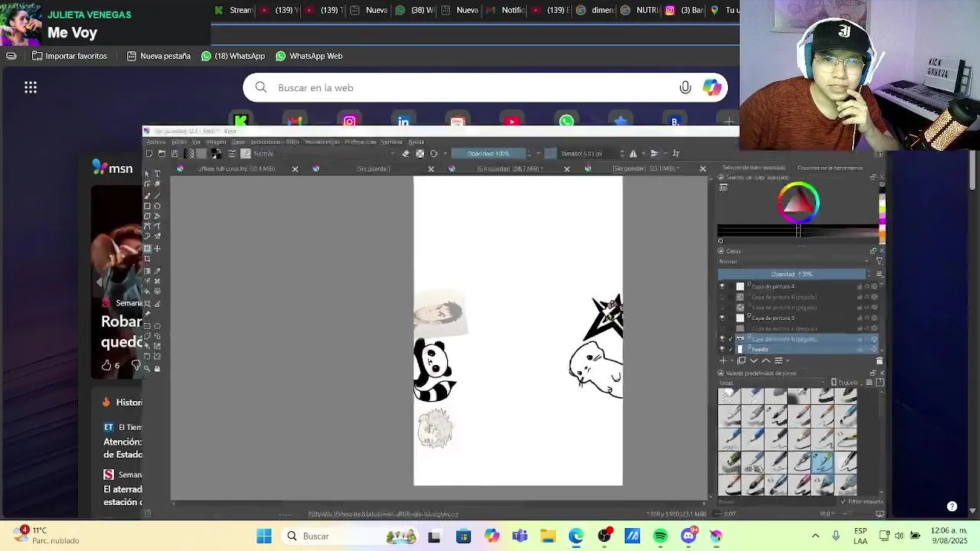Select the Ellipse shape tool in Krita
This screenshot has height=551, width=980.
pyautogui.click(x=157, y=206)
